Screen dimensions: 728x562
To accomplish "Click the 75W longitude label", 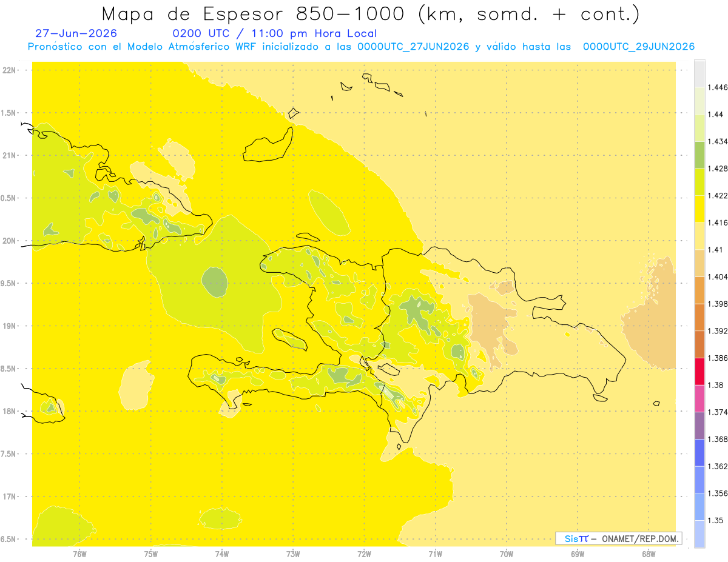I will click(x=151, y=554).
